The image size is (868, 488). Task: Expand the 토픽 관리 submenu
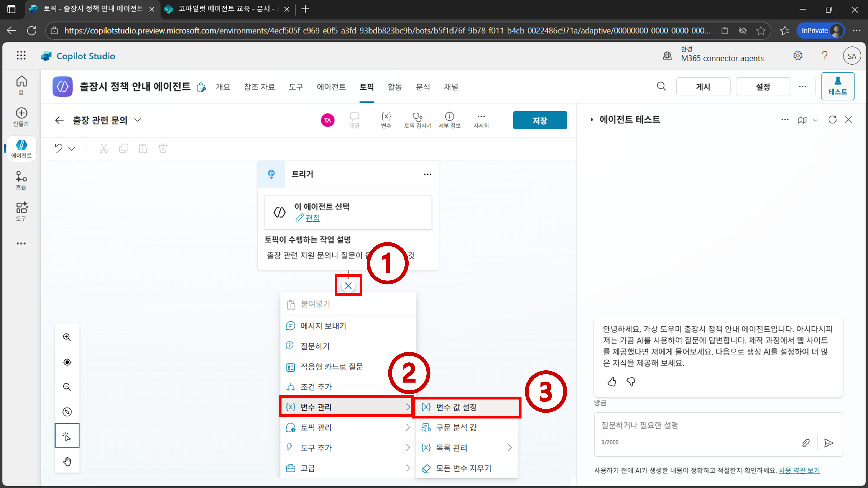[x=347, y=427]
